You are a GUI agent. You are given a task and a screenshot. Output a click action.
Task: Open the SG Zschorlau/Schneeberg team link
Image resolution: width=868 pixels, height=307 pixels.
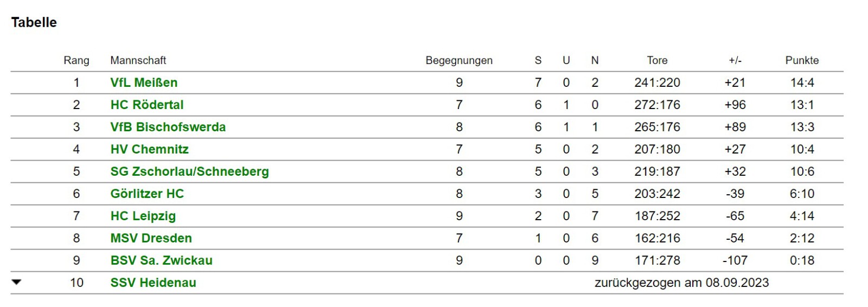click(x=190, y=171)
